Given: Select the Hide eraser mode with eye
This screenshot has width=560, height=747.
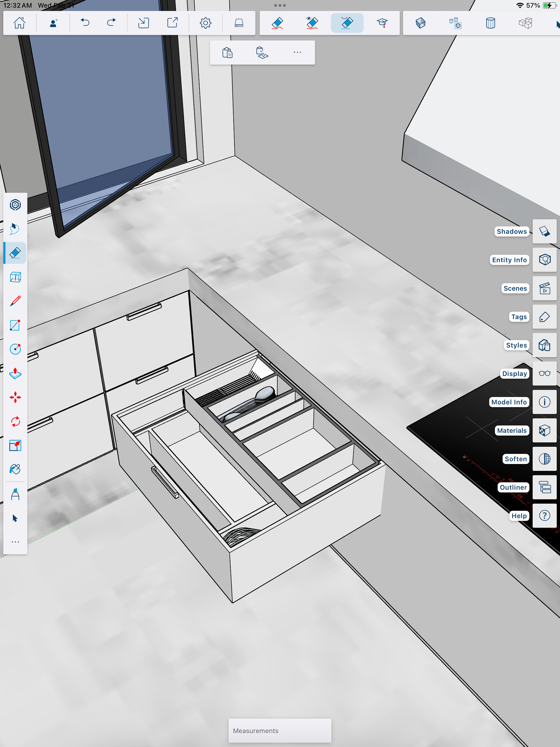Looking at the screenshot, I should pos(312,23).
